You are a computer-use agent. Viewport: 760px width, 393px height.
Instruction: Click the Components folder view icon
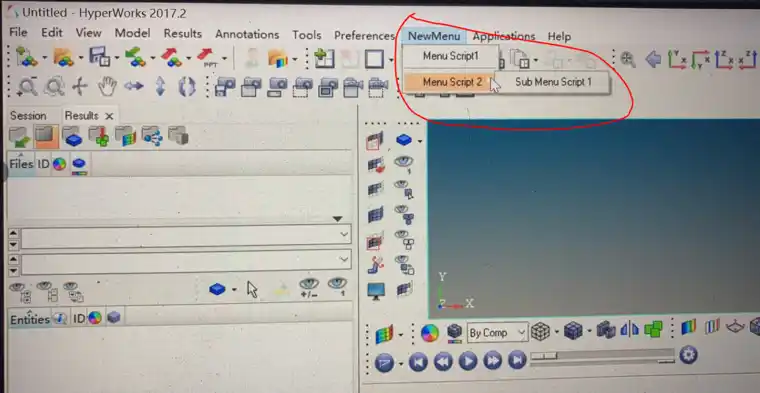pyautogui.click(x=73, y=137)
